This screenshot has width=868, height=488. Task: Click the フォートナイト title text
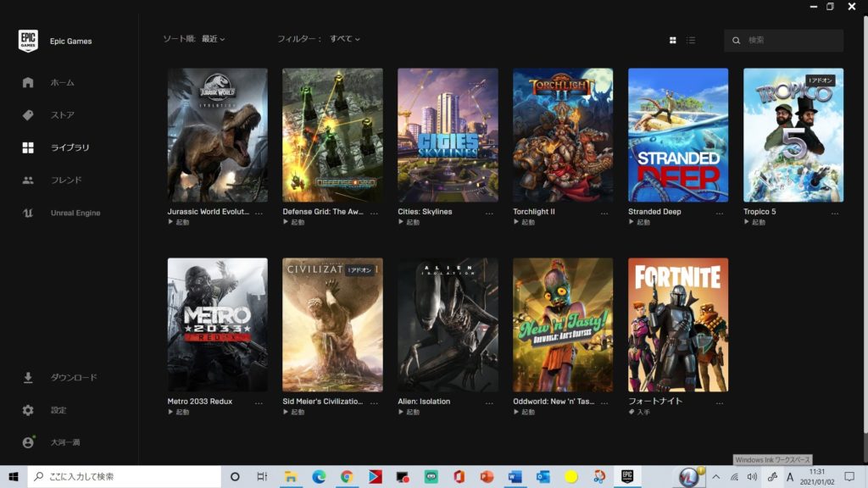tap(655, 401)
